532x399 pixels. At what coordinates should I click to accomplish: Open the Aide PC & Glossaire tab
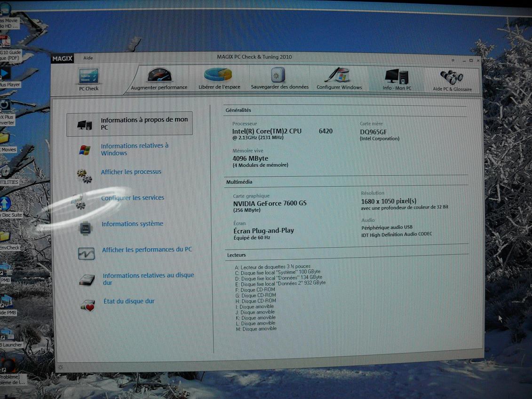[452, 81]
